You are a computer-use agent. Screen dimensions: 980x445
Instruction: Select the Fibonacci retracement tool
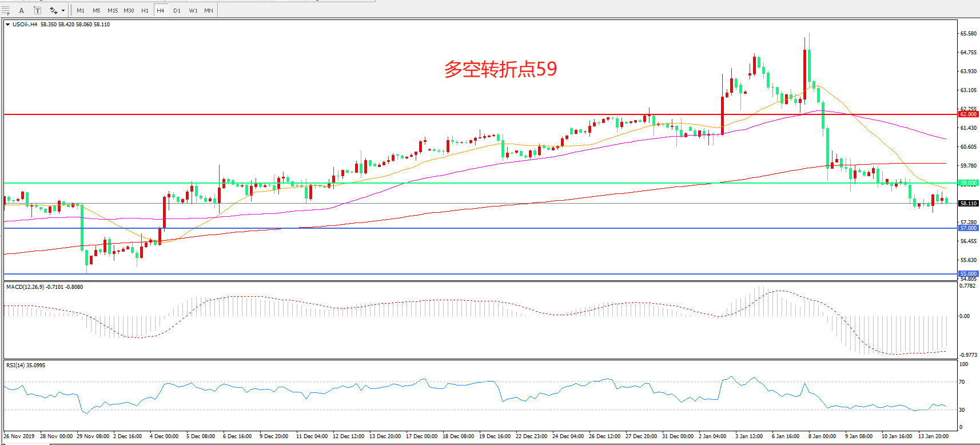tap(6, 10)
